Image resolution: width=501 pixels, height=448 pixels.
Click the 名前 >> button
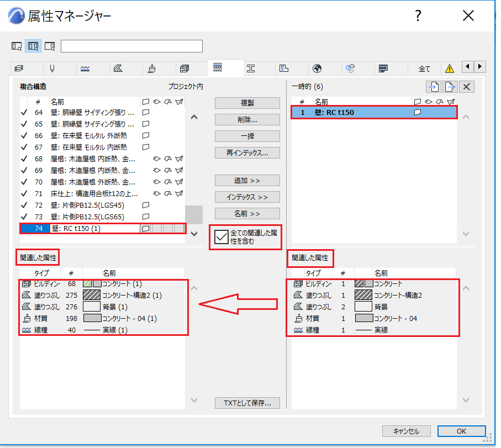tap(247, 214)
